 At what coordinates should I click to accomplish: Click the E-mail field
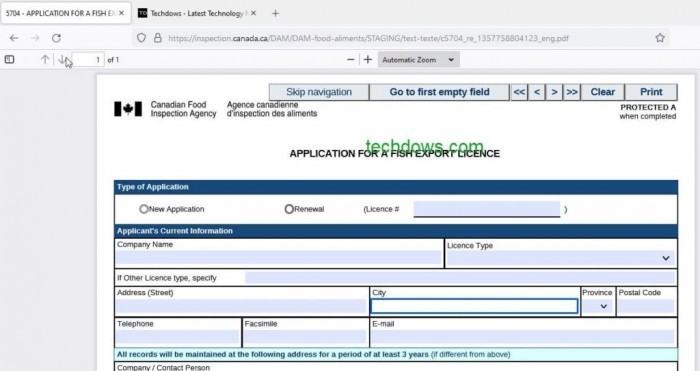tap(522, 337)
